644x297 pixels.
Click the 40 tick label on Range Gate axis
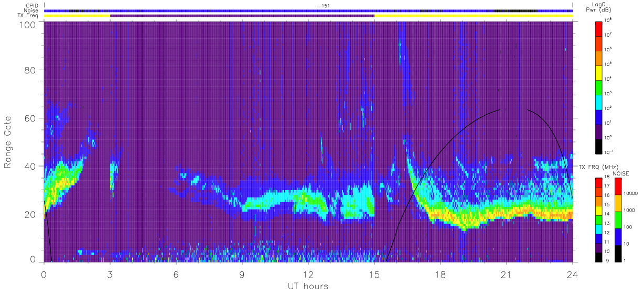tap(30, 166)
